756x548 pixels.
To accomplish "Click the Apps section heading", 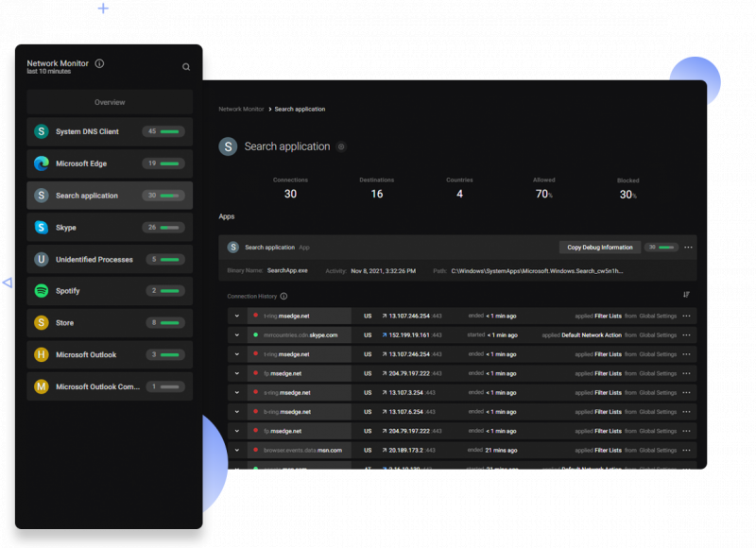I will tap(227, 216).
